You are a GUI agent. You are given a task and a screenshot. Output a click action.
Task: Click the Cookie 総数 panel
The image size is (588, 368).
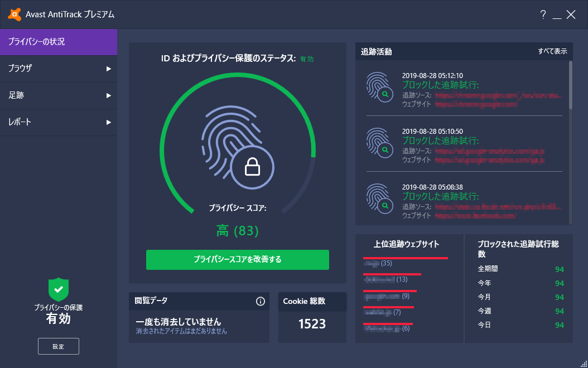click(x=312, y=318)
